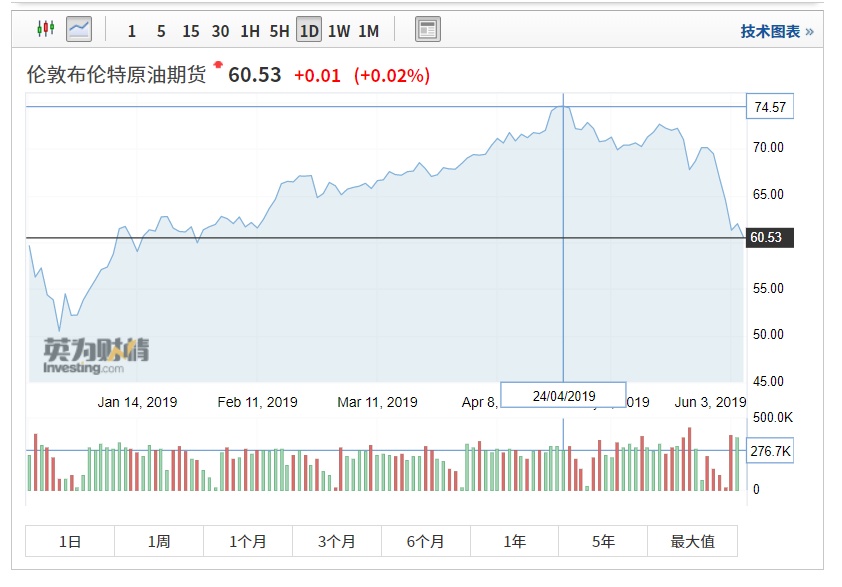
Task: Switch to the 1年 range tab
Action: click(x=515, y=541)
